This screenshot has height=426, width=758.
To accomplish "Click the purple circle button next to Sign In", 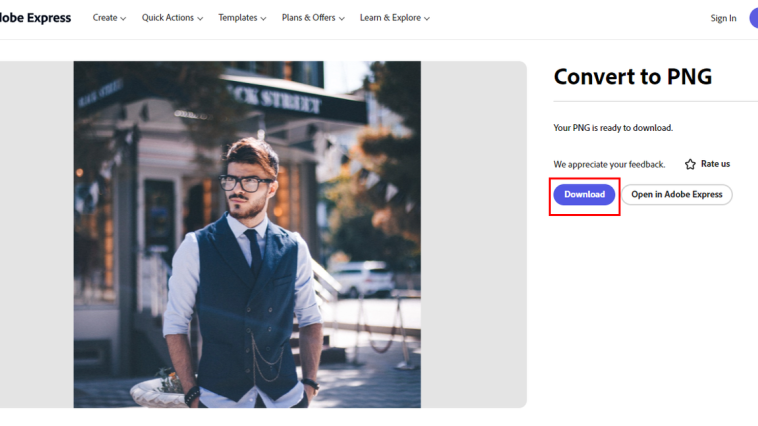I will coord(754,18).
